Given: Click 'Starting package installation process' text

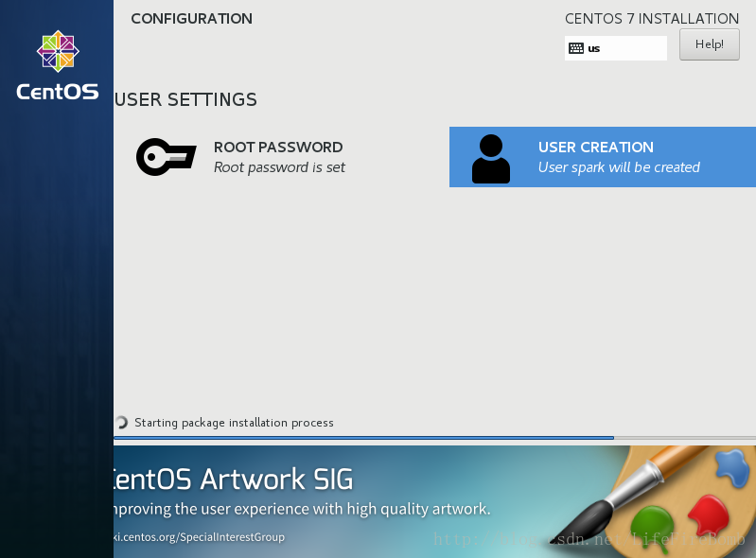Looking at the screenshot, I should (234, 423).
